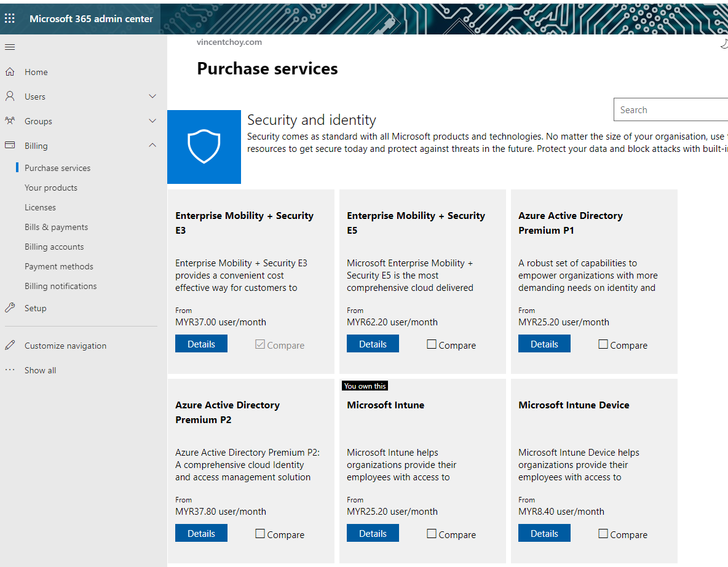
Task: Collapse navigation with the hamburger icon
Action: pos(10,47)
